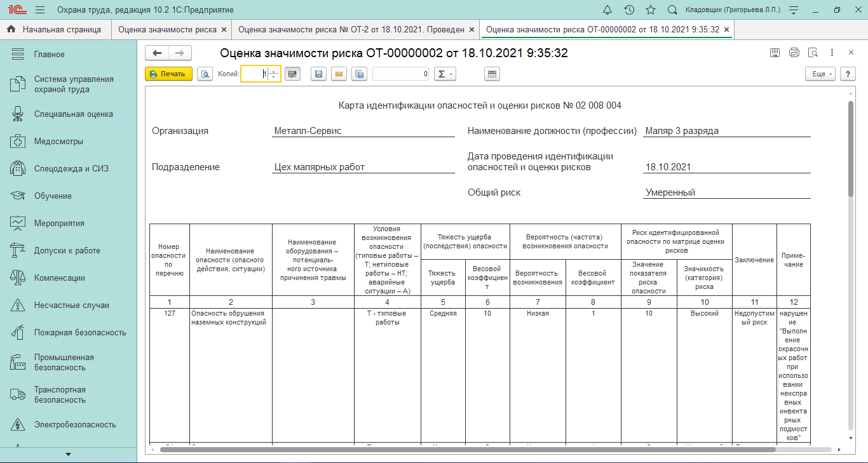Send document by email envelope icon
The image size is (868, 463).
(339, 74)
